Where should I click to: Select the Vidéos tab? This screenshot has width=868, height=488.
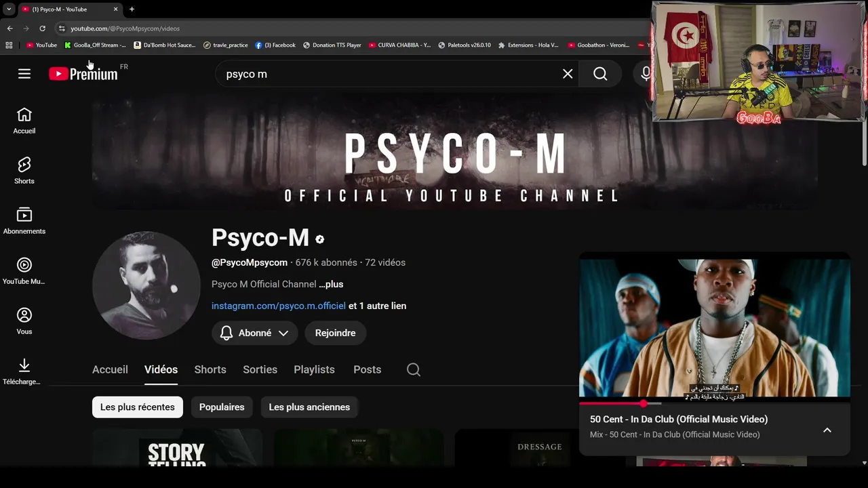pyautogui.click(x=161, y=369)
